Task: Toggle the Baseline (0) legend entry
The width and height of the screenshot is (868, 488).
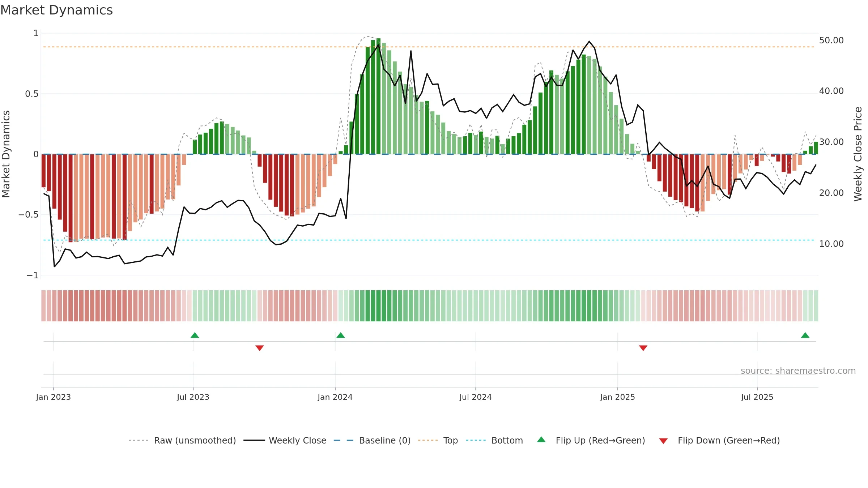Action: [x=372, y=440]
